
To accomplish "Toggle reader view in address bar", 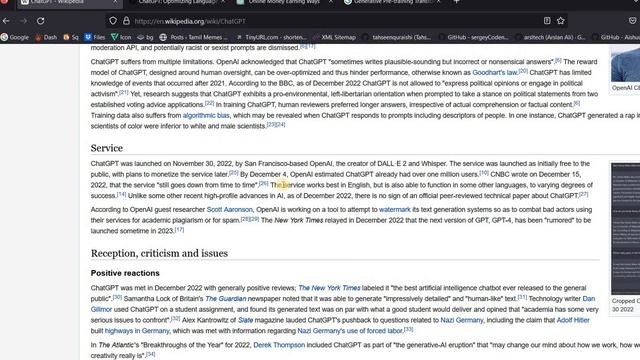I will click(x=547, y=21).
